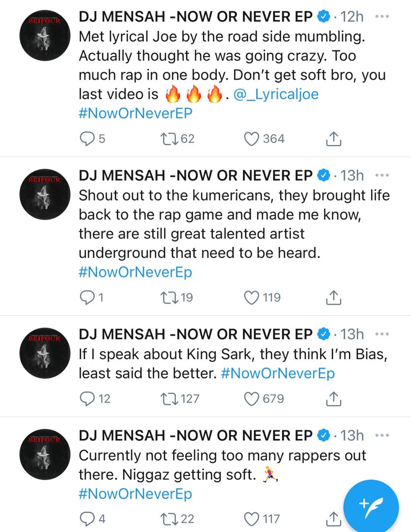Open more options on the King Sark tweet

click(x=382, y=334)
